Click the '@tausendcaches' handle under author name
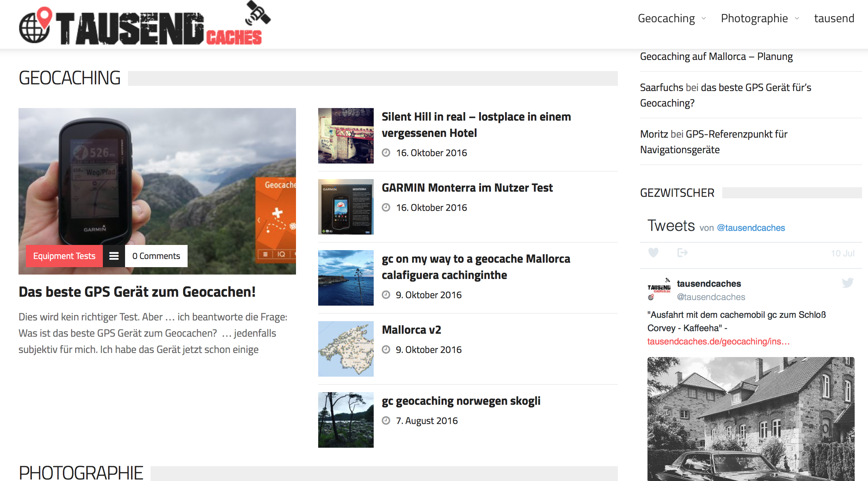Screen dimensions: 868x481 coord(711,297)
